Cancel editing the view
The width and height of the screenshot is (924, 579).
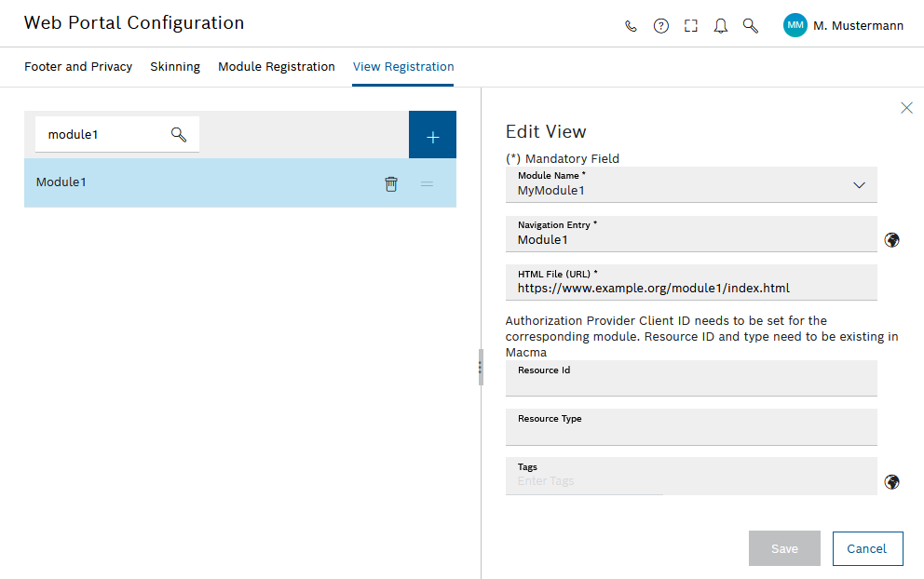pos(867,548)
